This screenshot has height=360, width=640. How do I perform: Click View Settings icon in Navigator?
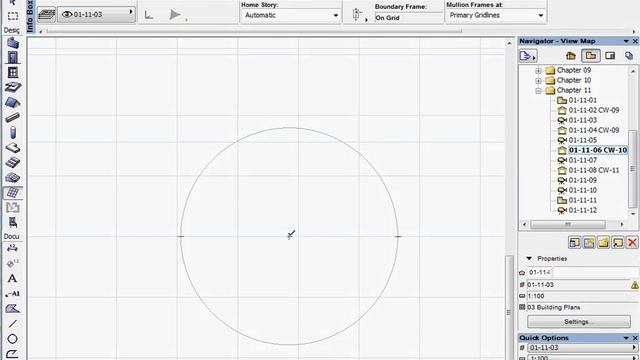pos(574,242)
